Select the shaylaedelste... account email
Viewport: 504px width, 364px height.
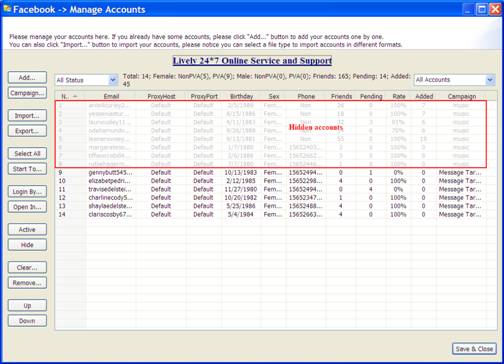tap(110, 206)
